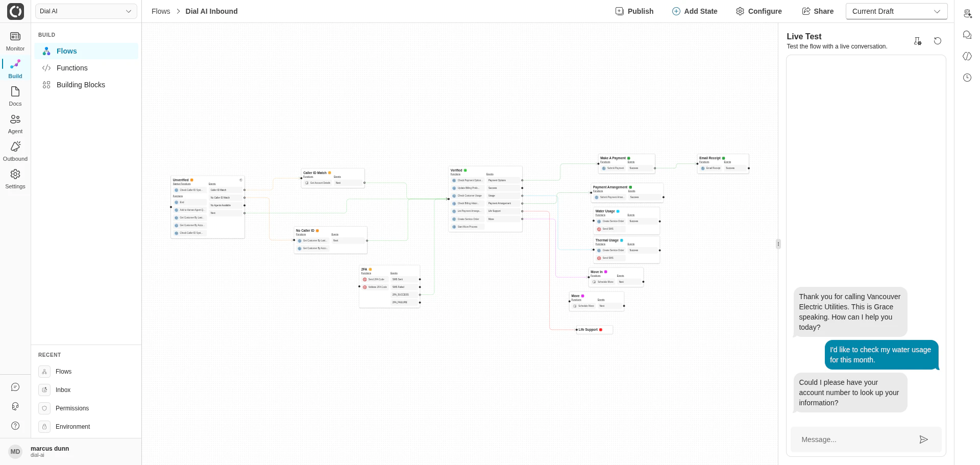980x465 pixels.
Task: Go to the Agent section
Action: pos(15,124)
